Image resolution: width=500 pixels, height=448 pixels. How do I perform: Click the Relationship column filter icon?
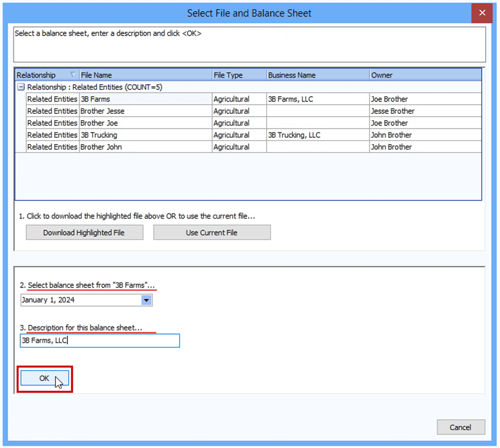pos(72,75)
